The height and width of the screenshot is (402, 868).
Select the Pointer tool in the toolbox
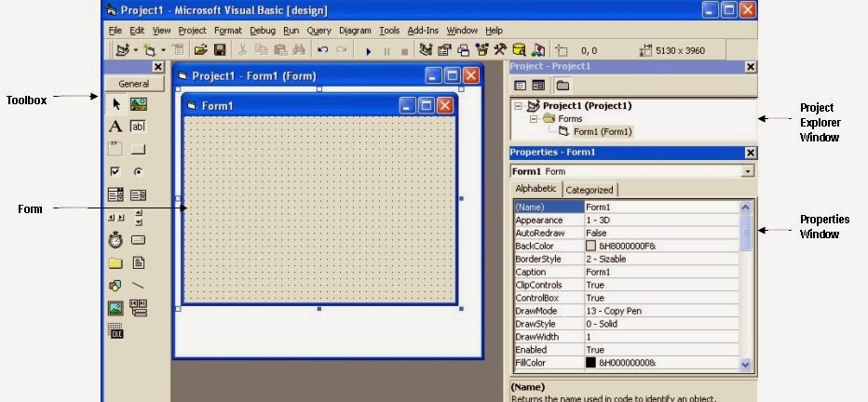115,104
